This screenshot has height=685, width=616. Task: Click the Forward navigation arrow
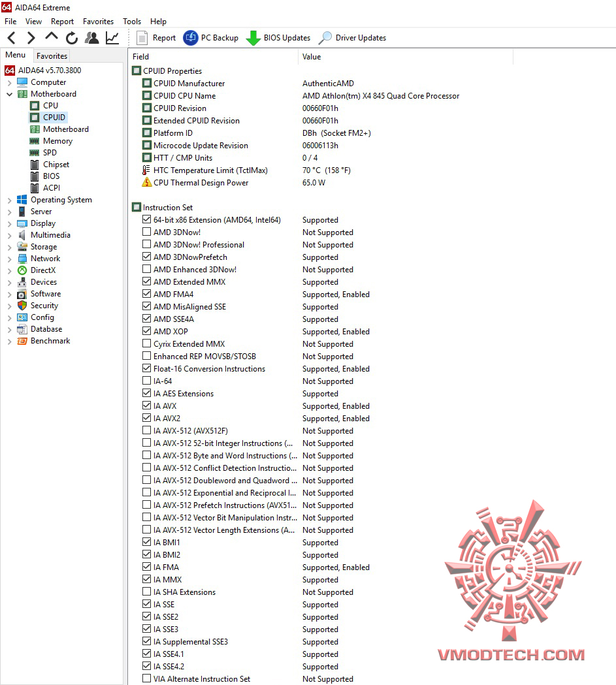31,38
